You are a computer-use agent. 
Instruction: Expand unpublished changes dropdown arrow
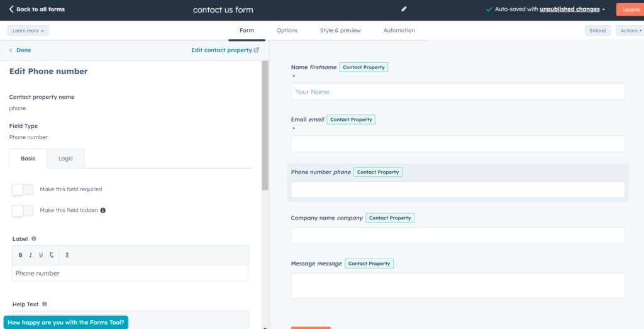[604, 9]
